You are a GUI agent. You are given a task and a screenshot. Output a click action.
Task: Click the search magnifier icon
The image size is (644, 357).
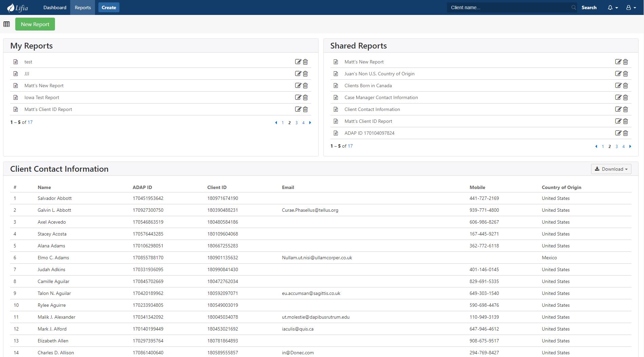tap(573, 7)
